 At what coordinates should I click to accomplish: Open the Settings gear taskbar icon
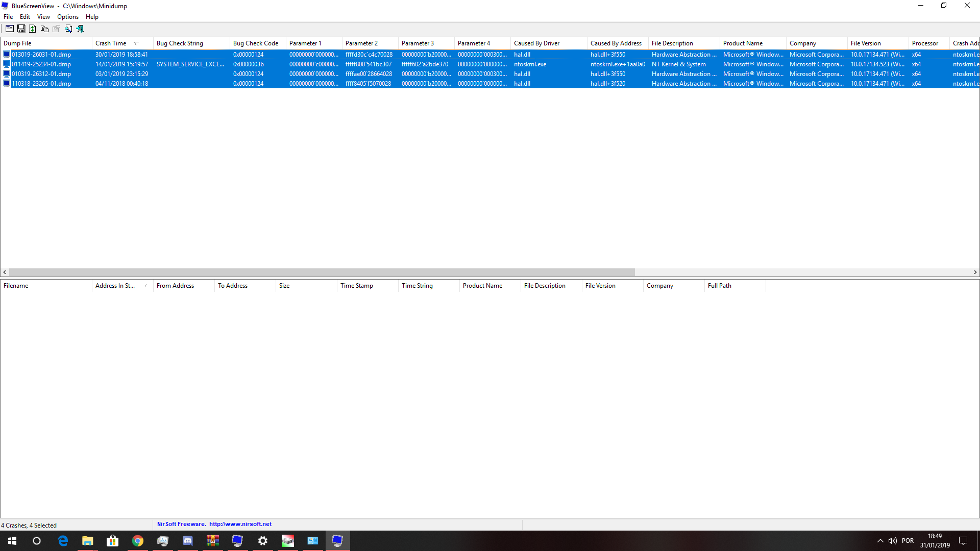[x=263, y=541]
